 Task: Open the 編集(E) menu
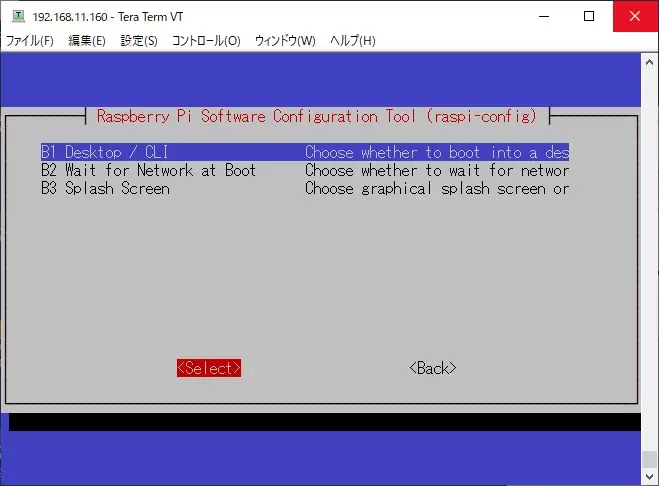[x=87, y=41]
